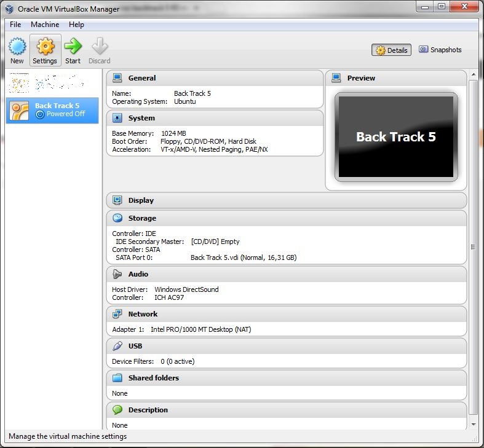Click the Preview section monitor icon
The height and width of the screenshot is (448, 484).
[336, 78]
